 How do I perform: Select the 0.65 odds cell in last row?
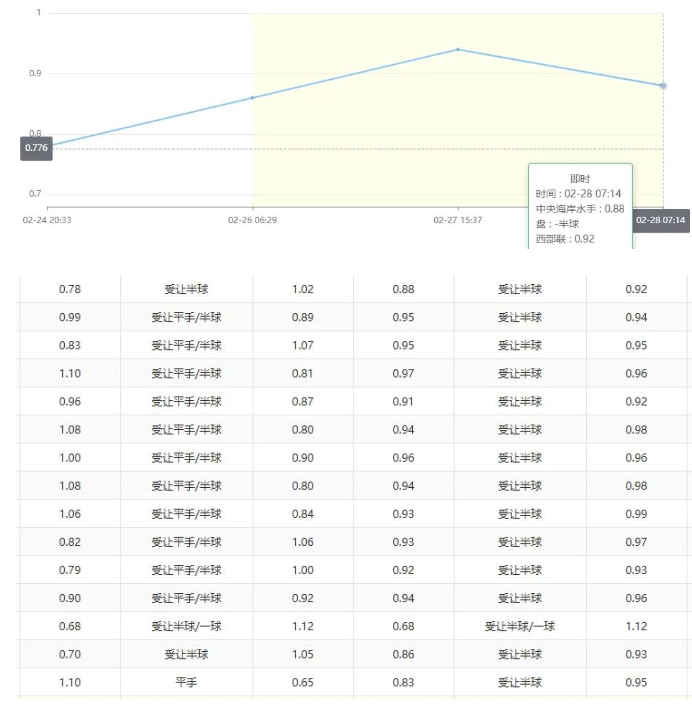point(302,682)
